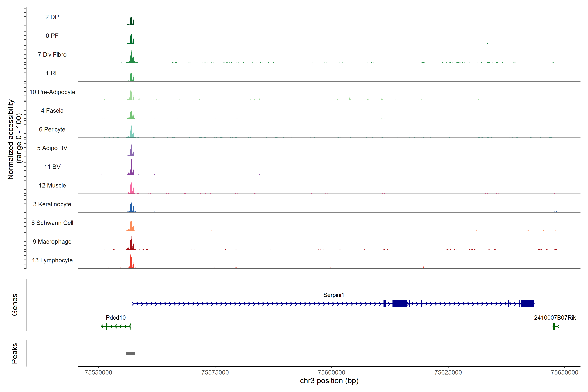Click the gray peak bar in Peaks
The image size is (588, 392).
(x=131, y=353)
